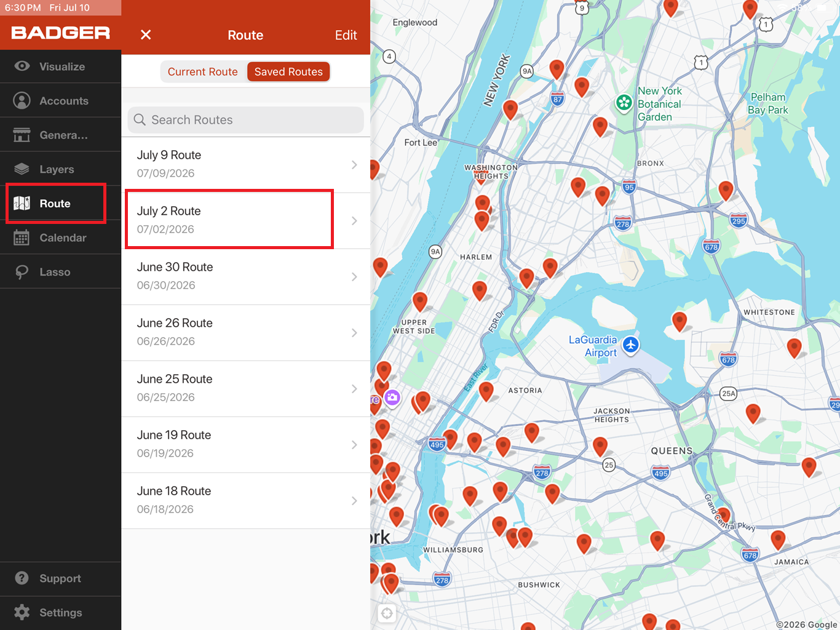Screen dimensions: 840x630
Task: Go to the Calendar menu label
Action: [63, 237]
